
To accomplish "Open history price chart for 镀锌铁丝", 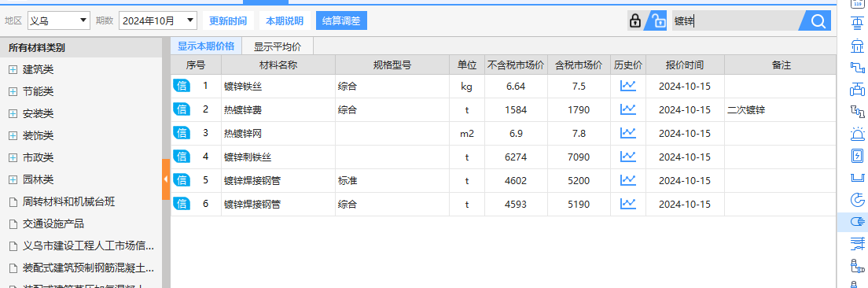I will tap(627, 86).
